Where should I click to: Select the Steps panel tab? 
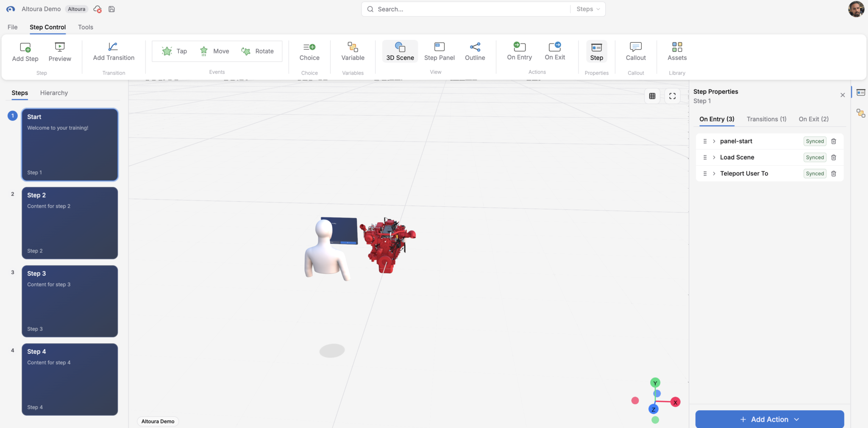(19, 93)
